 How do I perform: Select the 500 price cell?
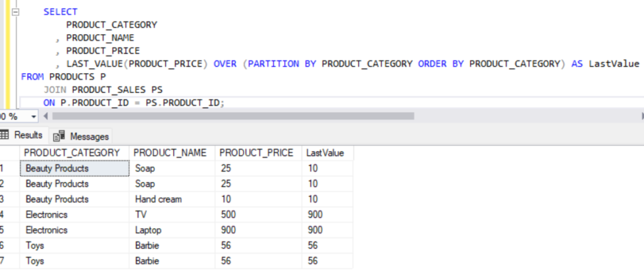(229, 215)
